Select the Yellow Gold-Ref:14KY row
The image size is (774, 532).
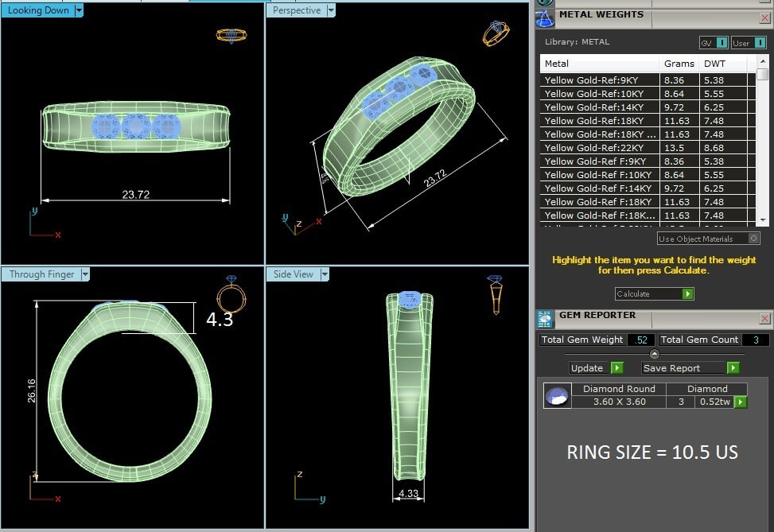coord(598,107)
